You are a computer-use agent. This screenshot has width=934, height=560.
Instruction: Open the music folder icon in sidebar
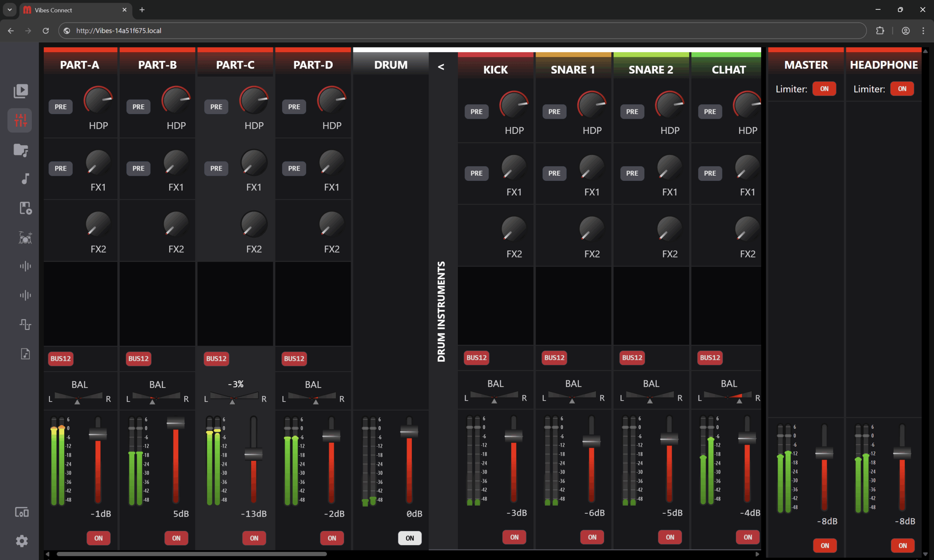21,150
